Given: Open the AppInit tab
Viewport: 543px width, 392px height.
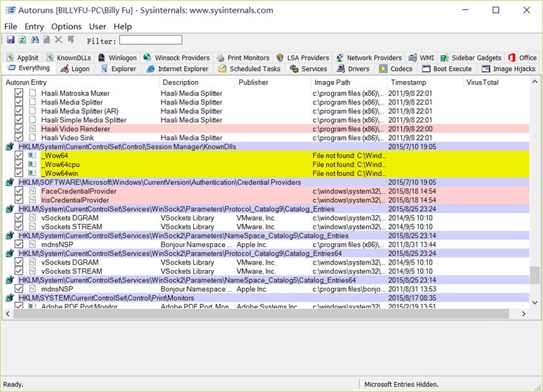Looking at the screenshot, I should (x=23, y=58).
